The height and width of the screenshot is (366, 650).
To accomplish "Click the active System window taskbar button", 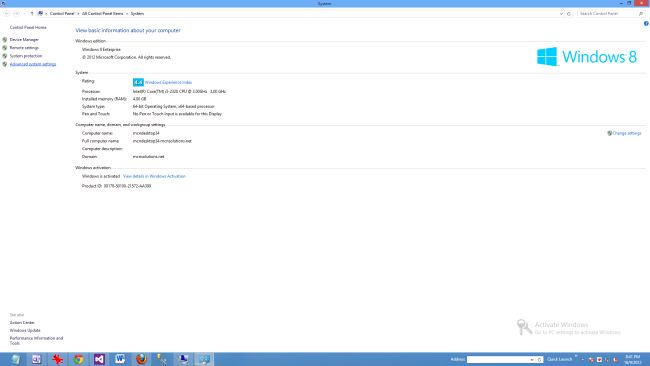I will click(x=204, y=359).
